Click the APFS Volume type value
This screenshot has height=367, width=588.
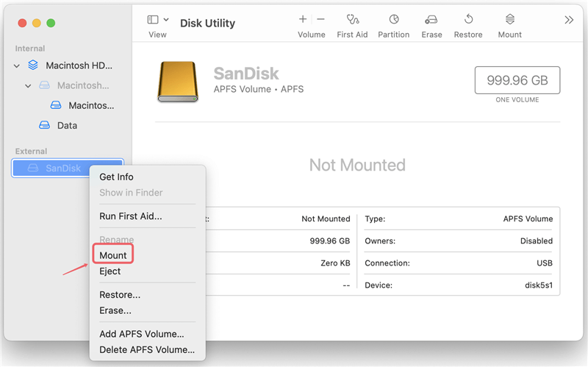(528, 218)
